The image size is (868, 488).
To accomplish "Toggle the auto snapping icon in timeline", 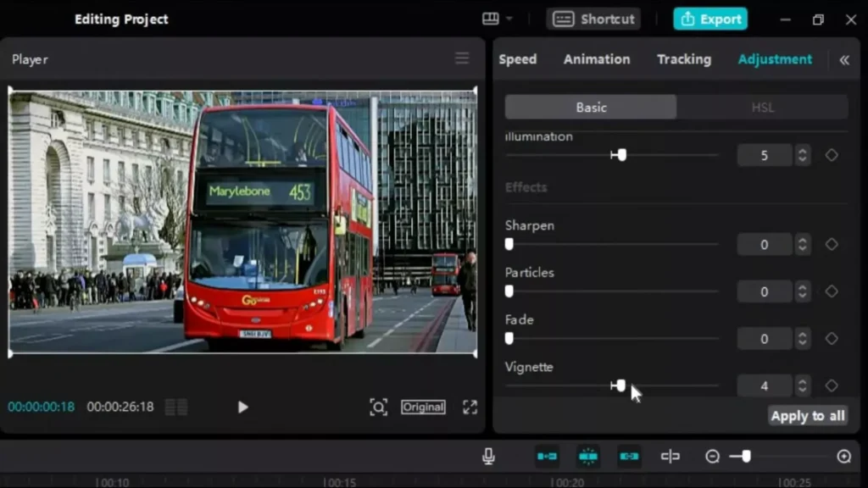I will 587,457.
